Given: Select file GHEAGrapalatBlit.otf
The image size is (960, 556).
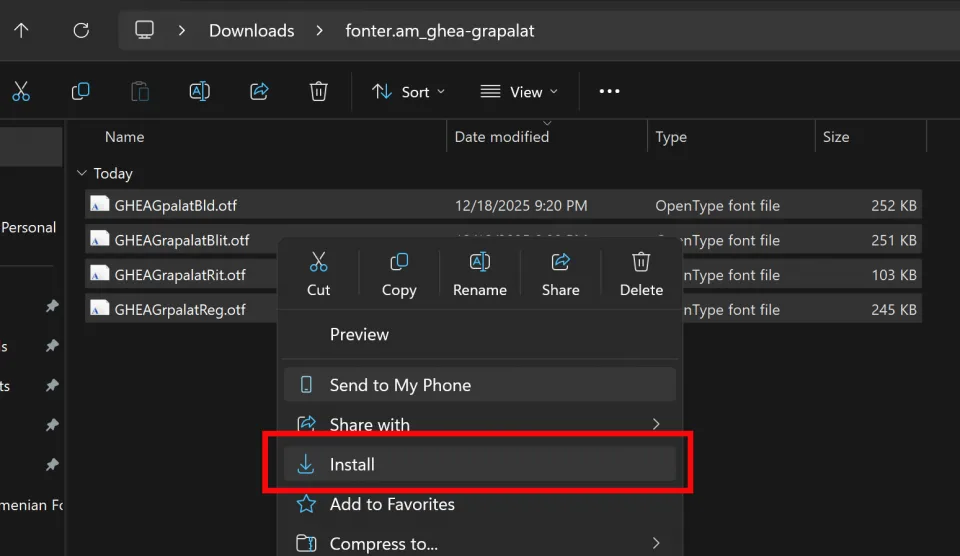Looking at the screenshot, I should point(181,240).
